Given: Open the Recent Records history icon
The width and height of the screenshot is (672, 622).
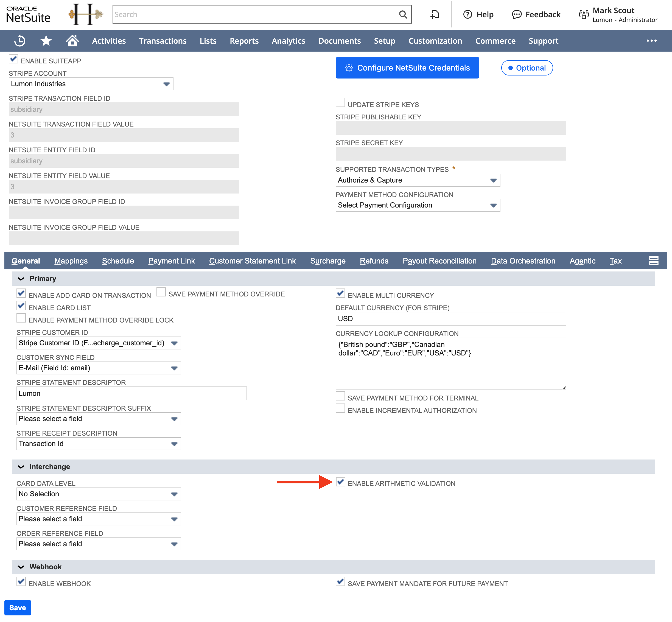Looking at the screenshot, I should click(x=20, y=41).
